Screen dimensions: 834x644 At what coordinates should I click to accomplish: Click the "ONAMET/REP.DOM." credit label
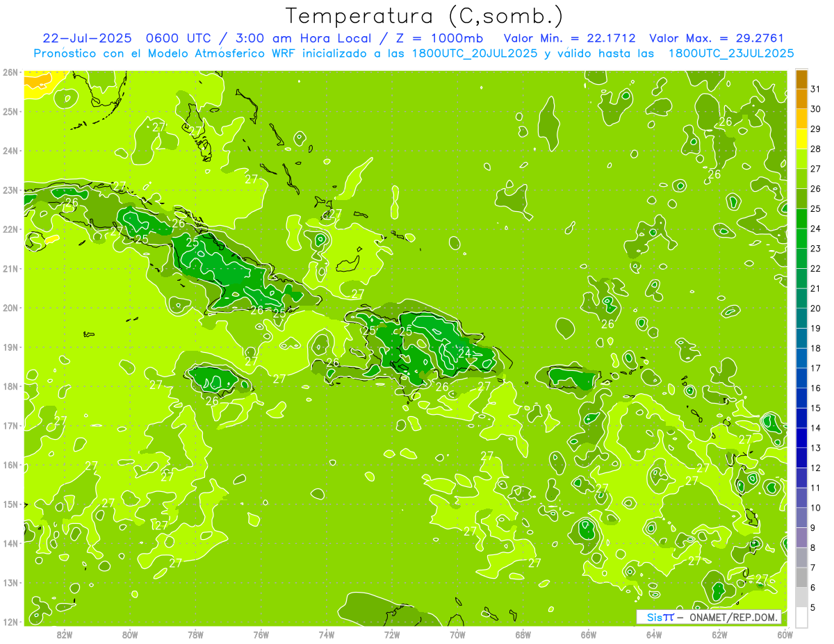tap(733, 617)
